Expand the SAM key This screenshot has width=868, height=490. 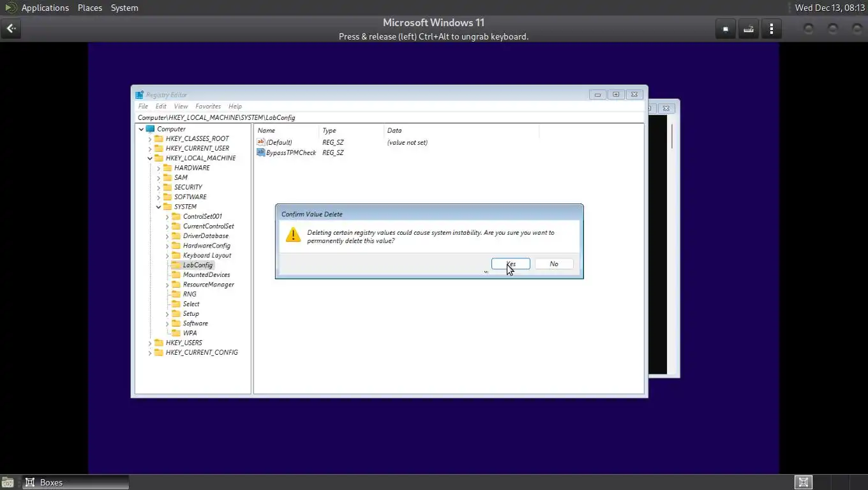tap(158, 177)
